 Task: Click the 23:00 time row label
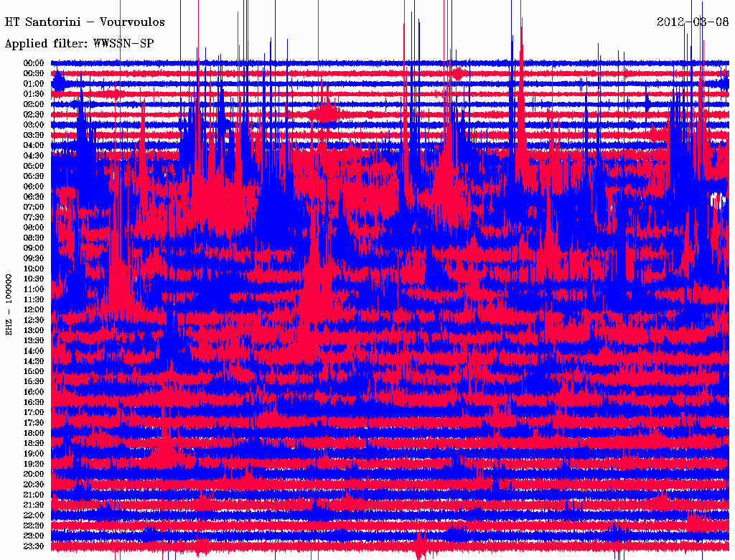coord(34,536)
